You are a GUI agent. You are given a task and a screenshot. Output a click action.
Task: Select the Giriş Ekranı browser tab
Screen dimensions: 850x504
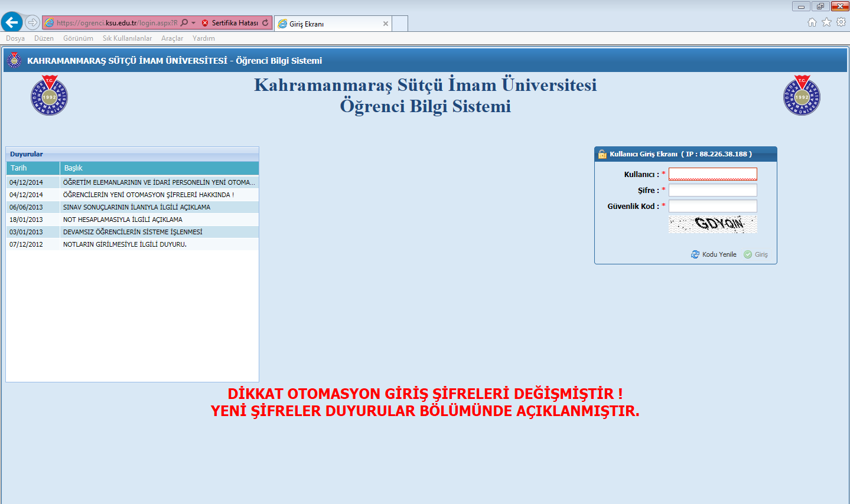334,24
